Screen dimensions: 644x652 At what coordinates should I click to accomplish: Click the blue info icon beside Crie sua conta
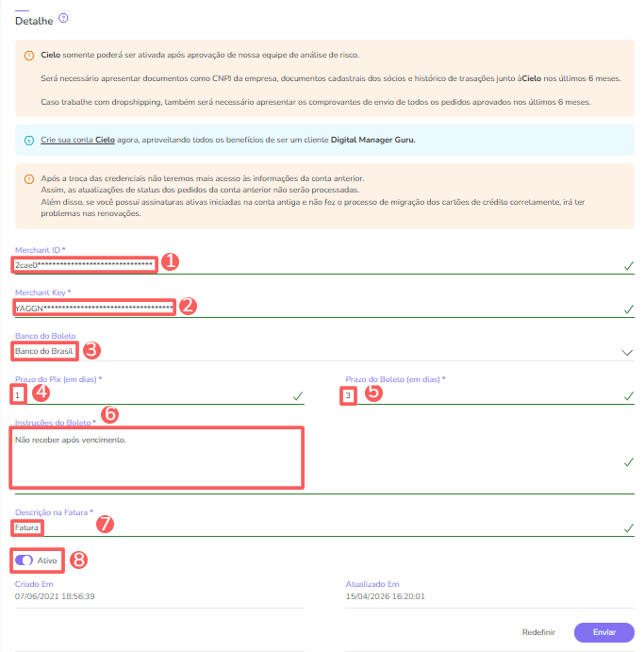click(x=29, y=141)
